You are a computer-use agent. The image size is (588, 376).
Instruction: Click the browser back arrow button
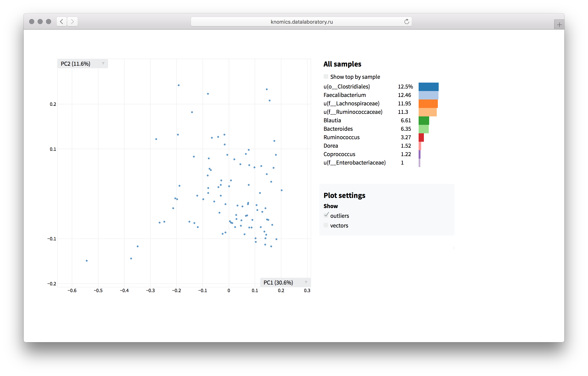pos(62,22)
